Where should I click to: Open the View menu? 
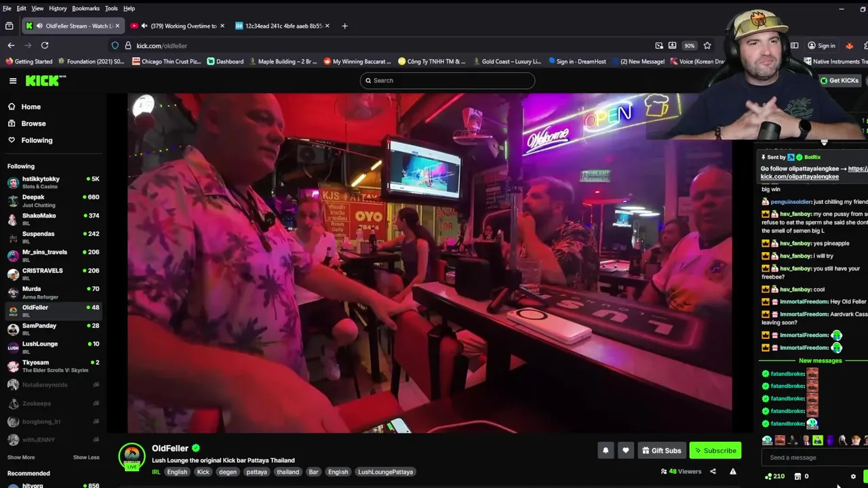37,8
